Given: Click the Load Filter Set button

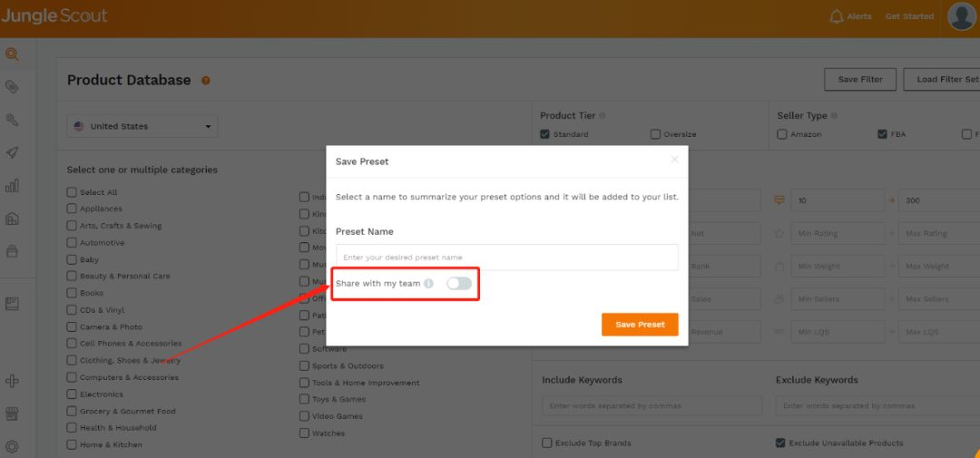Looking at the screenshot, I should [943, 79].
